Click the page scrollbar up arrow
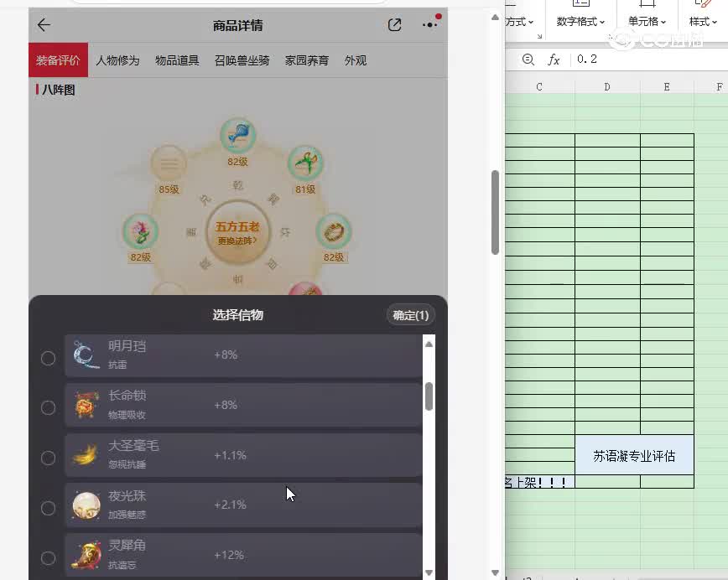The width and height of the screenshot is (728, 580). 495,17
